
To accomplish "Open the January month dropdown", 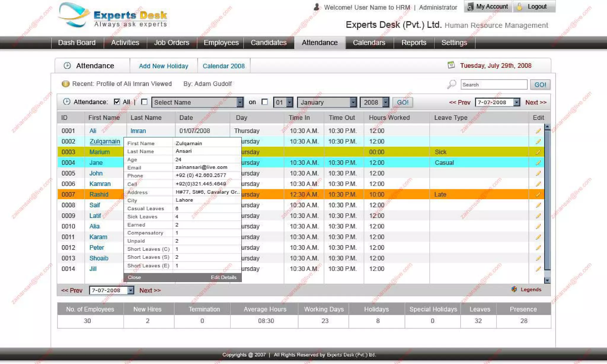I will (x=353, y=102).
